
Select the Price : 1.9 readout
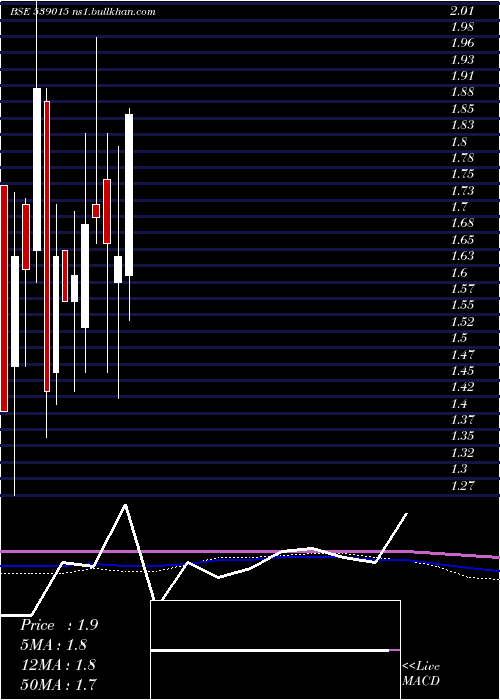click(59, 625)
